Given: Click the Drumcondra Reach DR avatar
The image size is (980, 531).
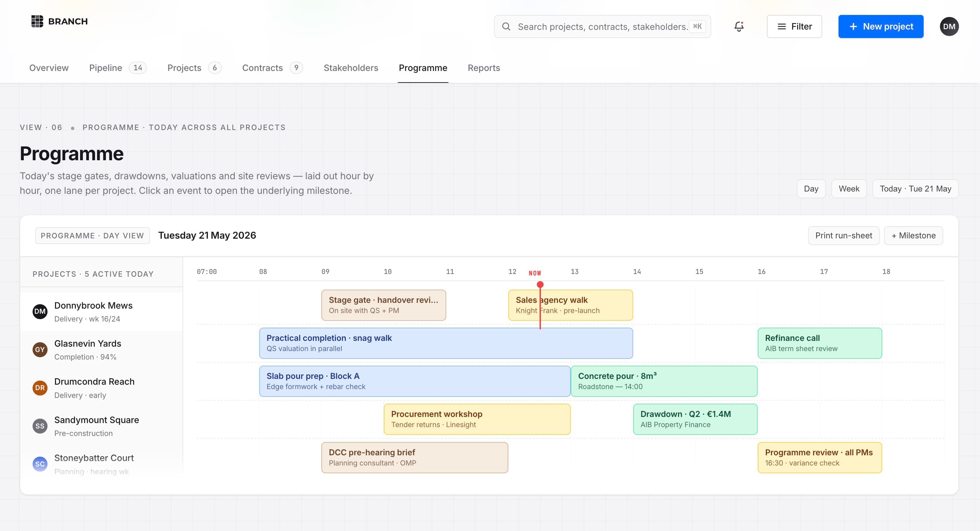Looking at the screenshot, I should pyautogui.click(x=40, y=388).
